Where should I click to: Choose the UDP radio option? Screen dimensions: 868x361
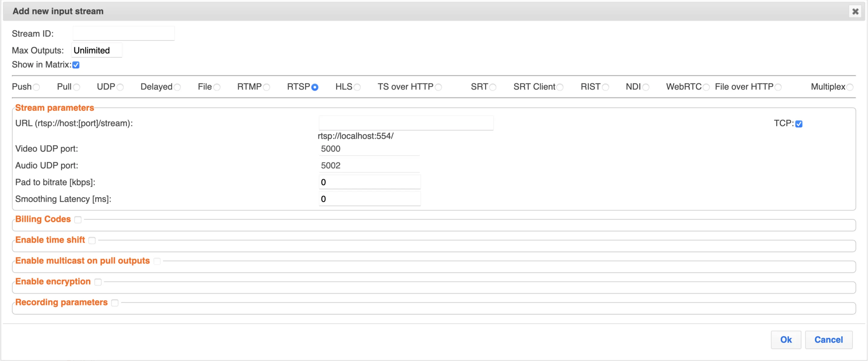click(120, 87)
